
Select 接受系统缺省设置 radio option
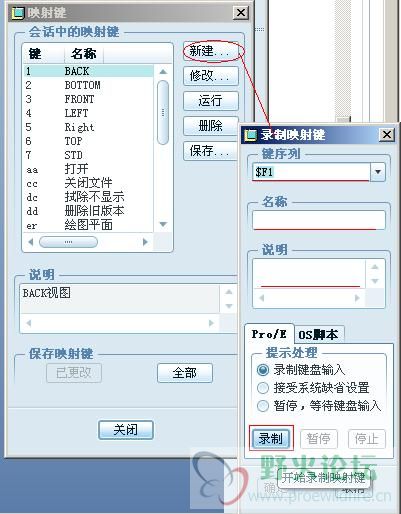click(263, 388)
